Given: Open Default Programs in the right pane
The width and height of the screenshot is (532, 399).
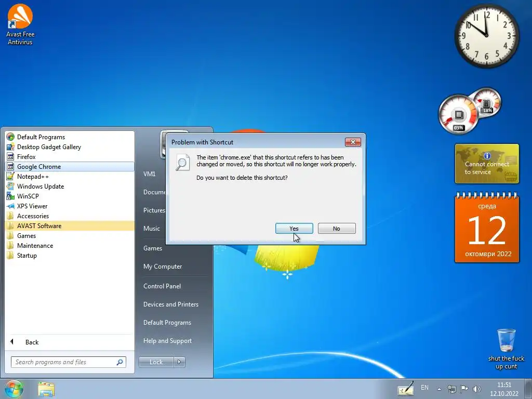Looking at the screenshot, I should [167, 322].
